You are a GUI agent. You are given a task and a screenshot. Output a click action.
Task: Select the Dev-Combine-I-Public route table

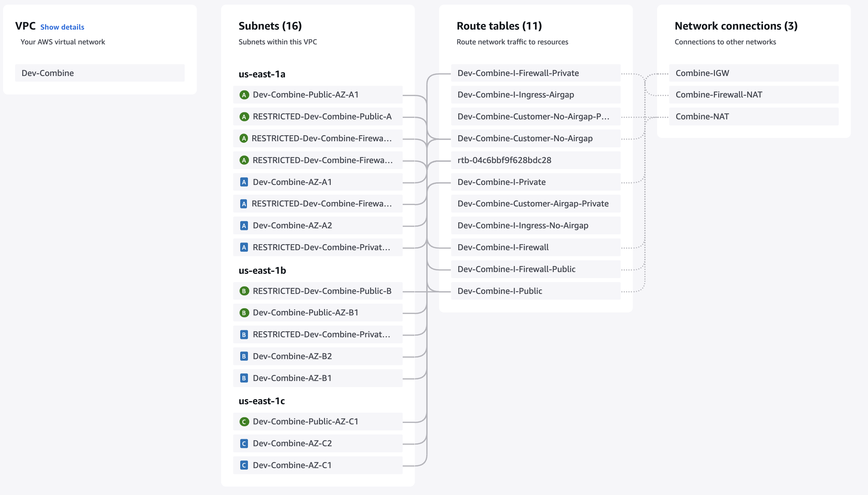pyautogui.click(x=536, y=291)
